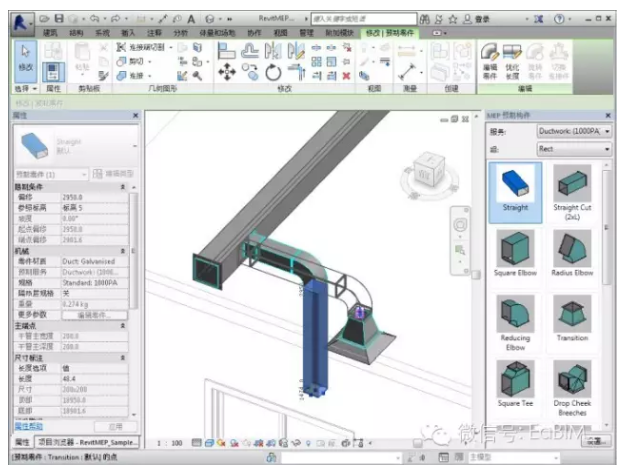Click the Open folder icon in quick access

click(x=44, y=19)
